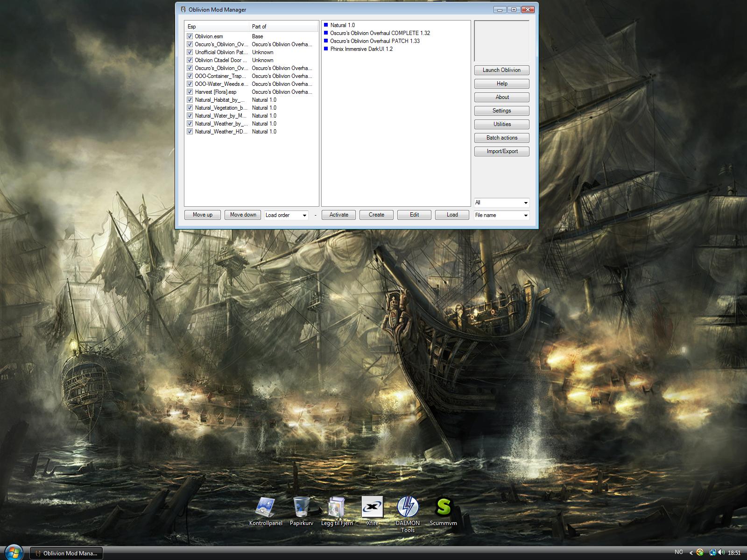
Task: Click the volume icon in system tray
Action: 721,553
